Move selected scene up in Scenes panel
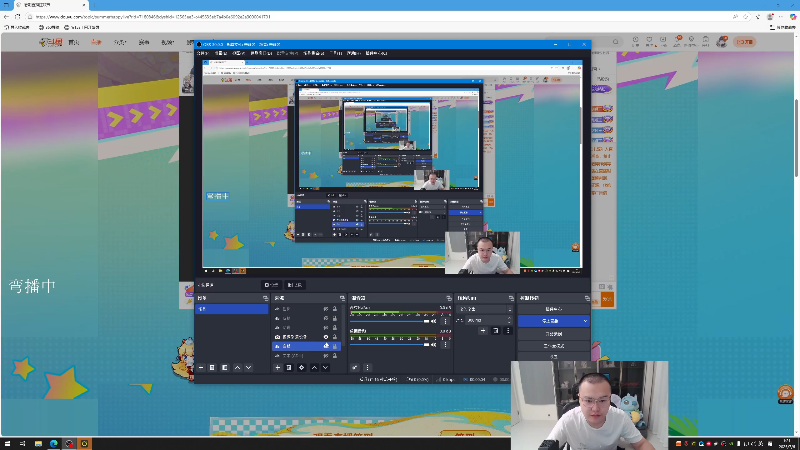 237,367
